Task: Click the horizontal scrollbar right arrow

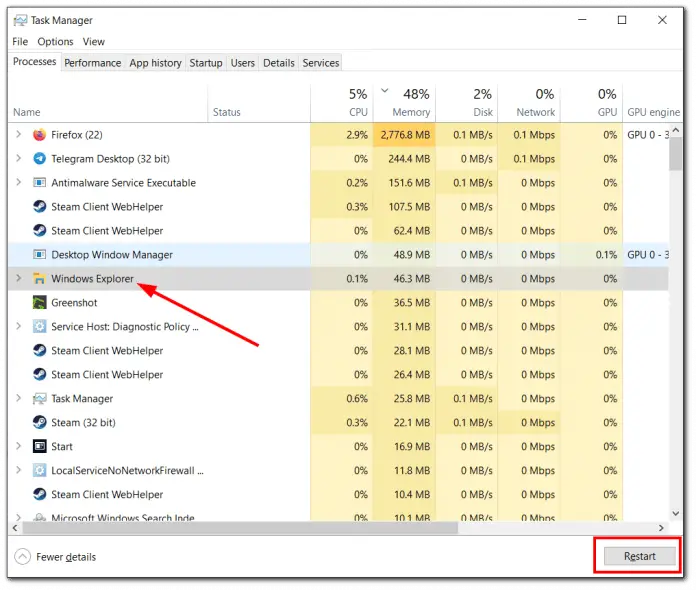Action: 661,528
